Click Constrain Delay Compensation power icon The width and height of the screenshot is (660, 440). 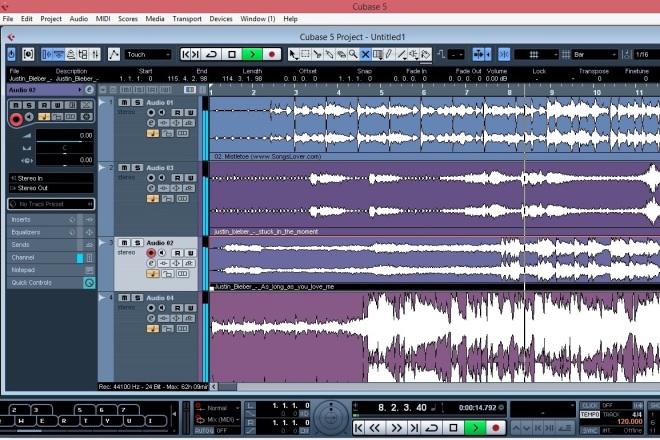(x=11, y=54)
